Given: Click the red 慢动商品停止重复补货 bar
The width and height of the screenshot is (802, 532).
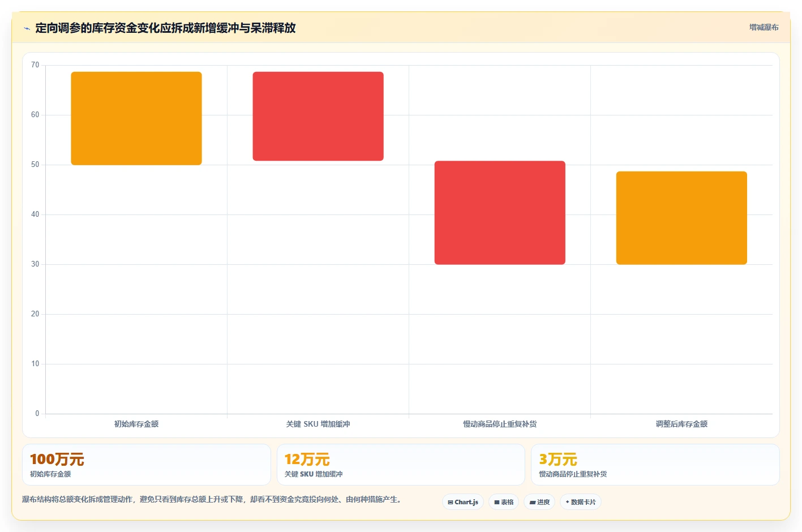Looking at the screenshot, I should (x=500, y=213).
